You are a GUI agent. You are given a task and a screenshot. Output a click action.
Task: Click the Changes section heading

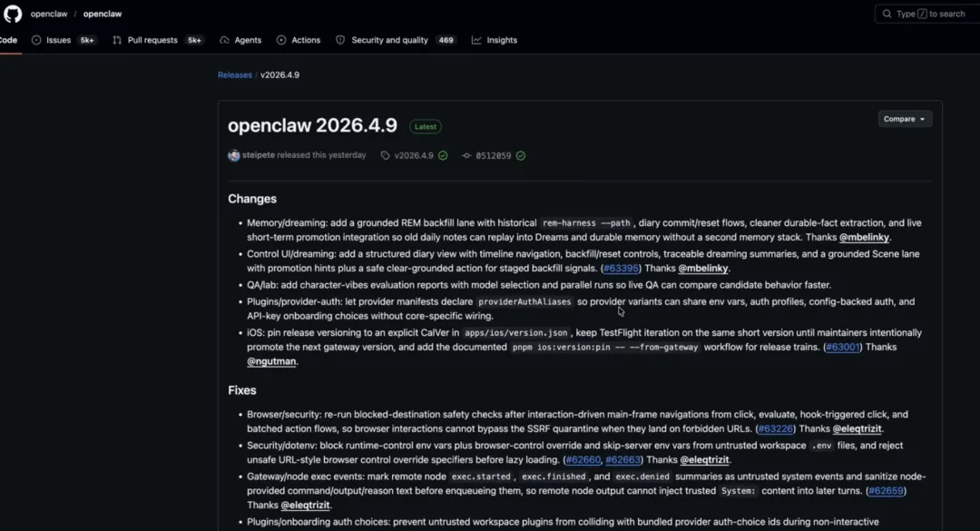(252, 199)
